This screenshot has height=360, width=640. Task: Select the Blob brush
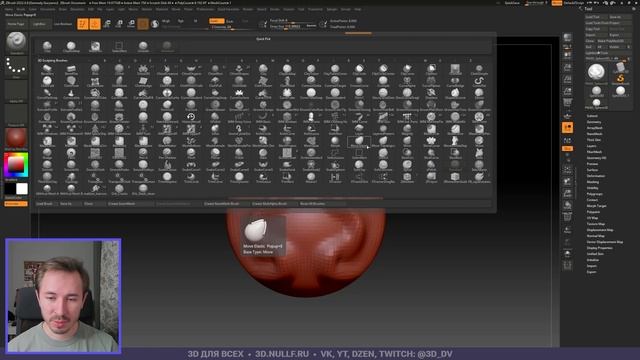(95, 69)
